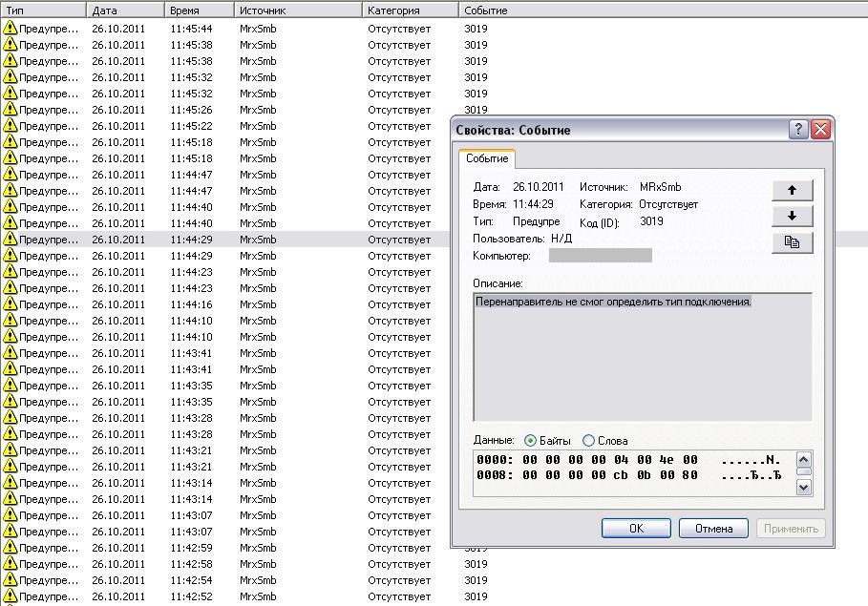Select the warning icon of the 11:44:16 event
868x606 pixels.
point(10,303)
